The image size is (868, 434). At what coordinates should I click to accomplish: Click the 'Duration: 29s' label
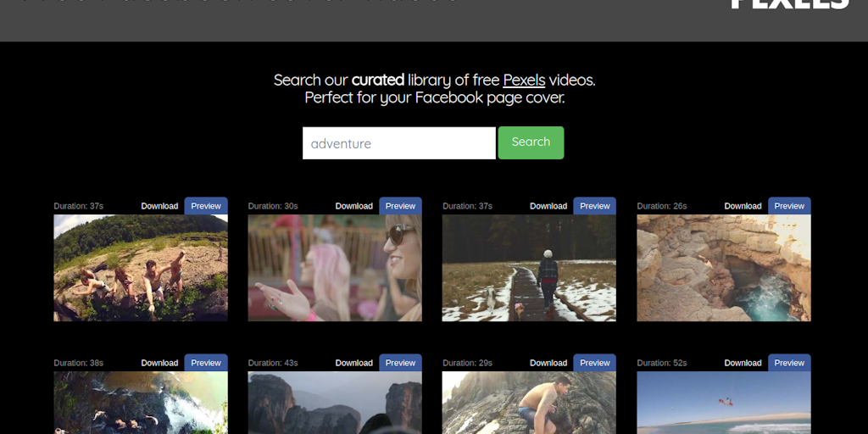click(x=467, y=363)
